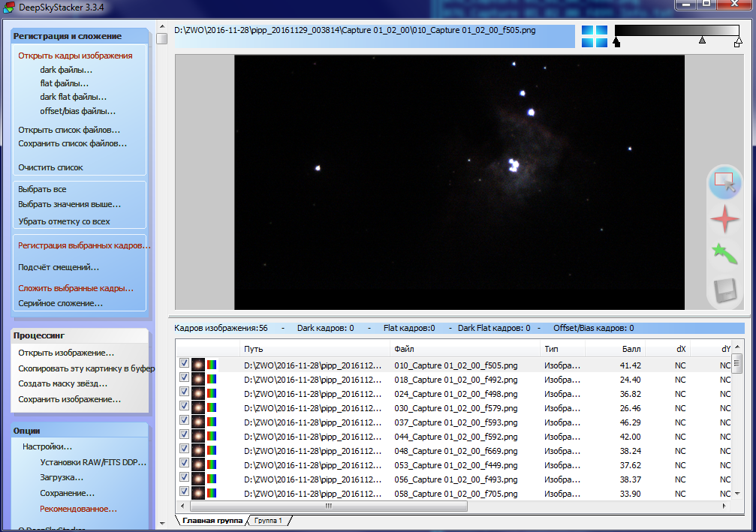Screen dimensions: 756x532
Task: Click dark файлы link
Action: (66, 70)
